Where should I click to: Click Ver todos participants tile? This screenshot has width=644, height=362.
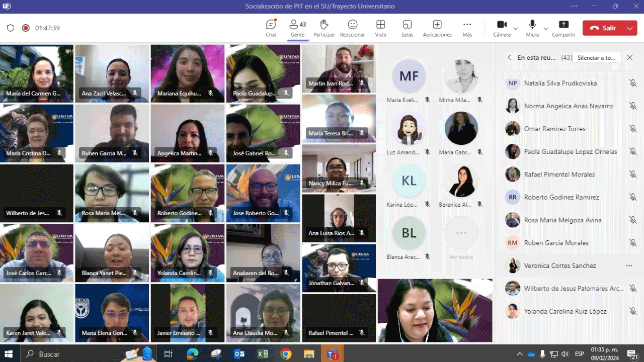pyautogui.click(x=461, y=237)
